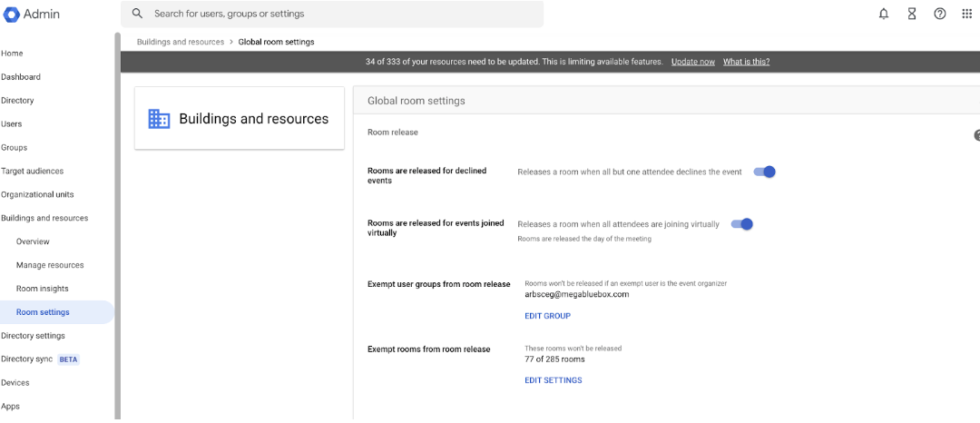This screenshot has width=980, height=423.
Task: Open Groups in the sidebar
Action: pos(14,147)
